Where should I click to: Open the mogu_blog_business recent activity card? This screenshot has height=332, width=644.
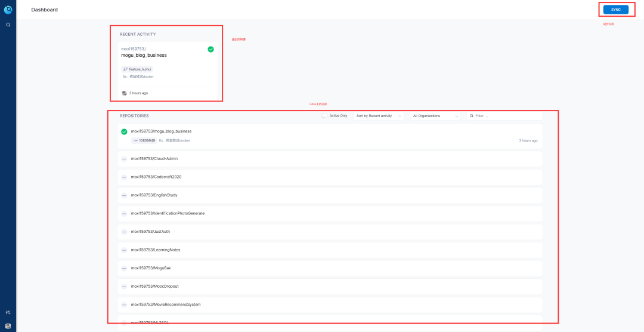pyautogui.click(x=168, y=71)
